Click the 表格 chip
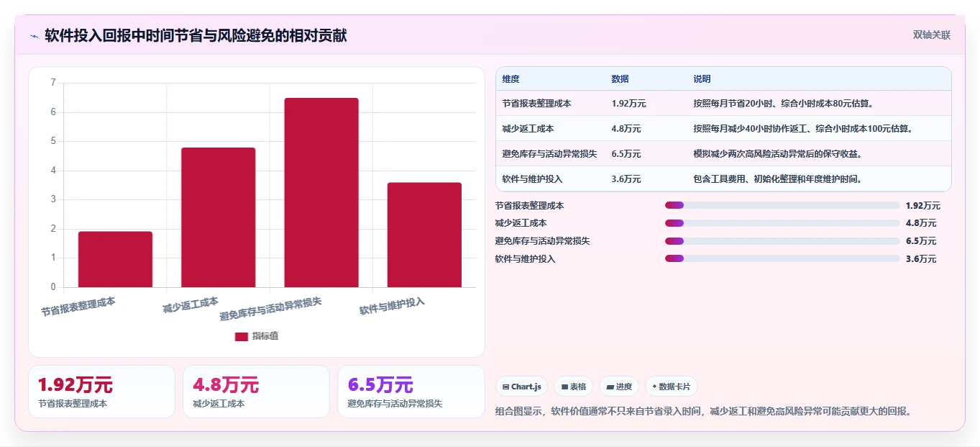Viewport: 980px width, 447px height. click(573, 387)
